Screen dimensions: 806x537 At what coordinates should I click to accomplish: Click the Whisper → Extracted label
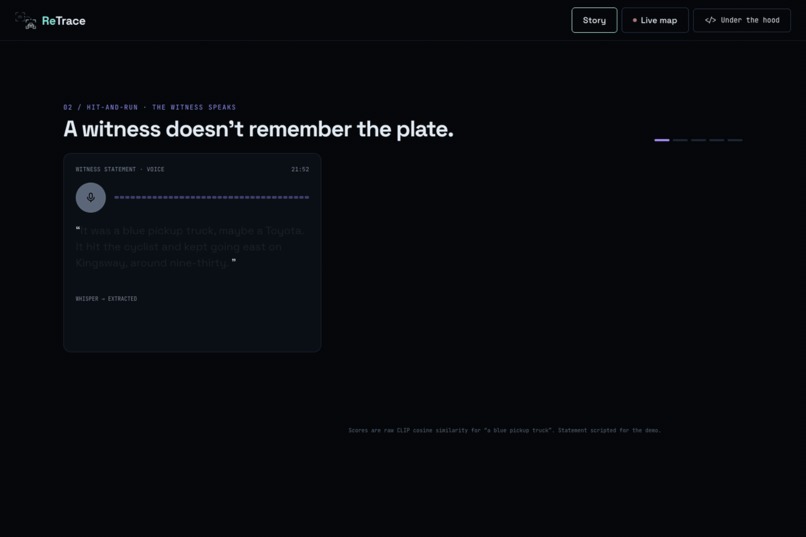(x=106, y=299)
